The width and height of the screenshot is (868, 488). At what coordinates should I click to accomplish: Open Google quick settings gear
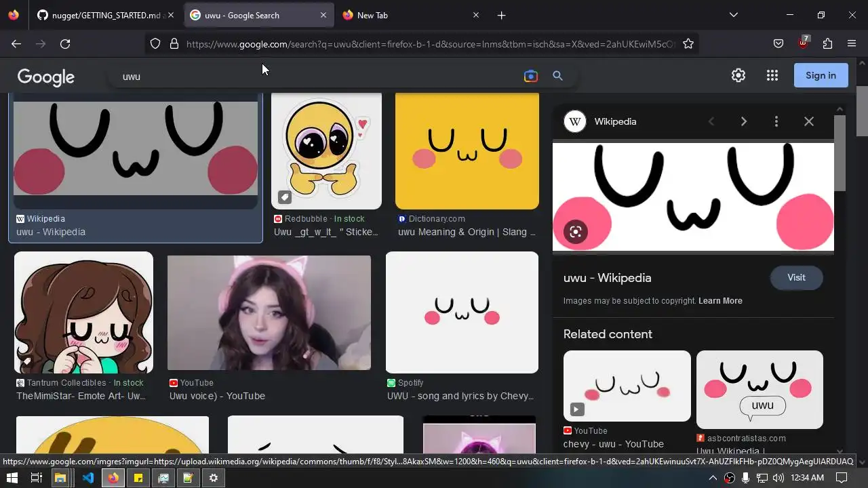(x=738, y=75)
